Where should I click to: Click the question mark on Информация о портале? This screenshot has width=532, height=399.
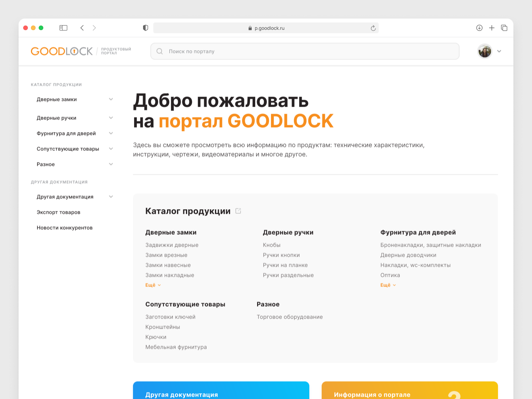click(454, 395)
